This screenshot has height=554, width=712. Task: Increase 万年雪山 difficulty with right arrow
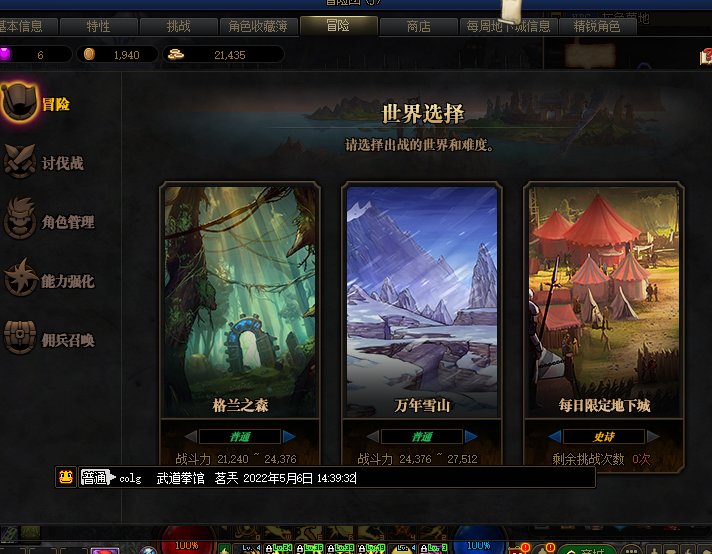[x=471, y=436]
